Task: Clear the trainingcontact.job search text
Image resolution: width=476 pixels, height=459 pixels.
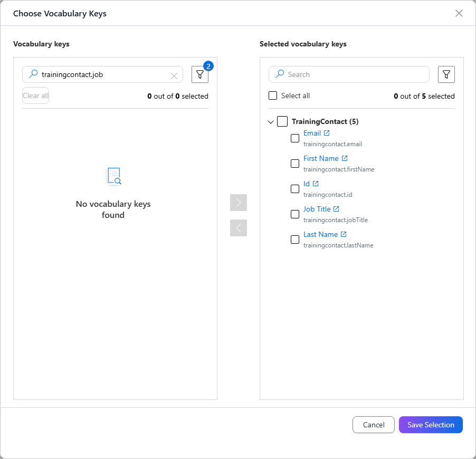Action: pyautogui.click(x=174, y=76)
